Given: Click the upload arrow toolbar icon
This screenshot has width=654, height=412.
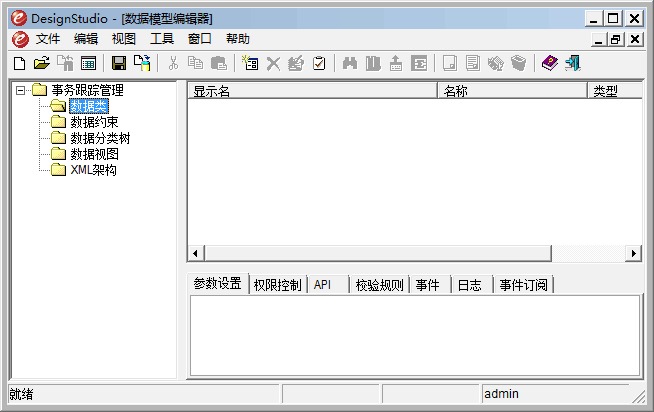Looking at the screenshot, I should point(396,63).
